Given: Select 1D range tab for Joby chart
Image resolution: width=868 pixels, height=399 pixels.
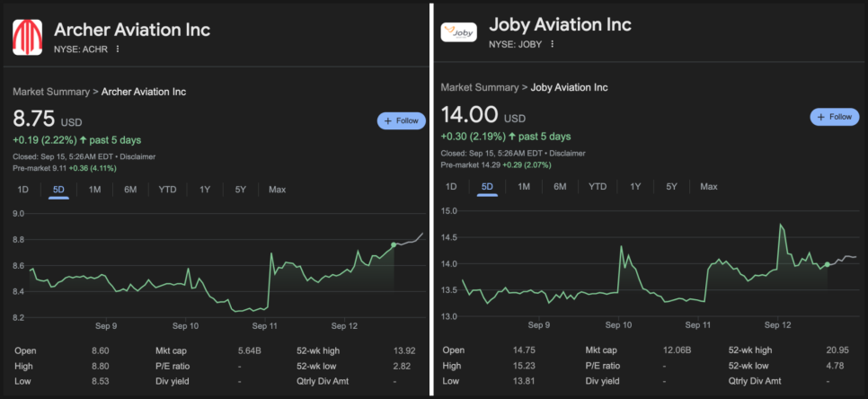Looking at the screenshot, I should click(x=451, y=187).
